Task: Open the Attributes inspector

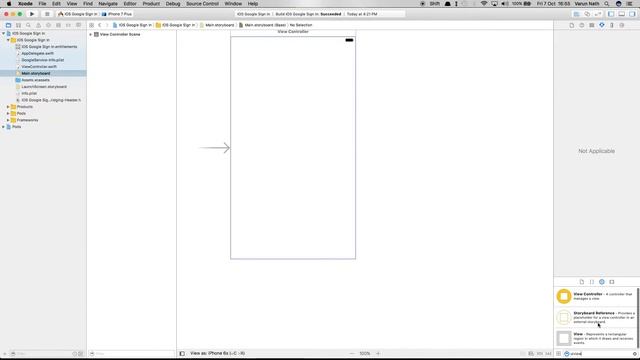Action: [602, 25]
